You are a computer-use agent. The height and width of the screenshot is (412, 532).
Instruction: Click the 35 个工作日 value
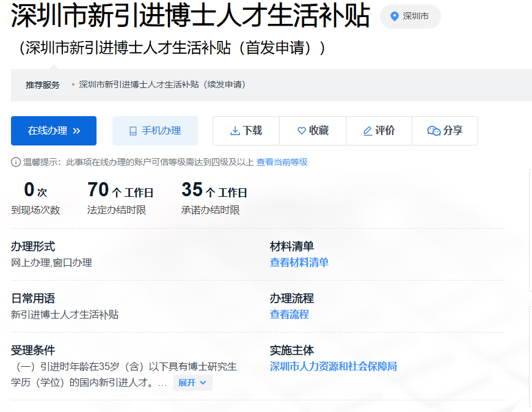[x=214, y=190]
